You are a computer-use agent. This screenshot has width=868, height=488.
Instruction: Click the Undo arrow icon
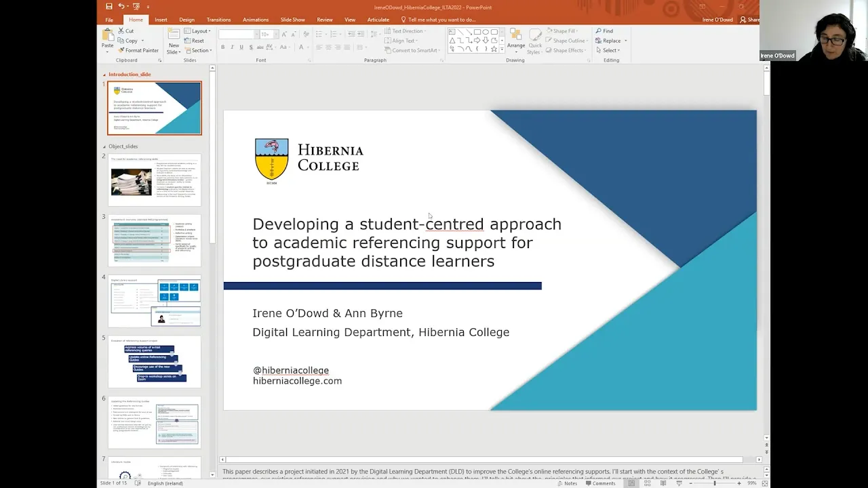tap(121, 7)
